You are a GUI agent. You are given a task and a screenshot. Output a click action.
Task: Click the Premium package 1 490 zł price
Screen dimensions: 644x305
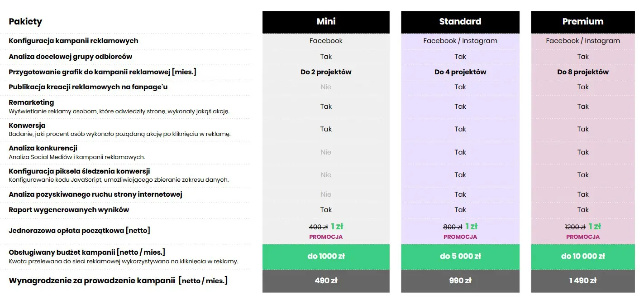pyautogui.click(x=582, y=281)
